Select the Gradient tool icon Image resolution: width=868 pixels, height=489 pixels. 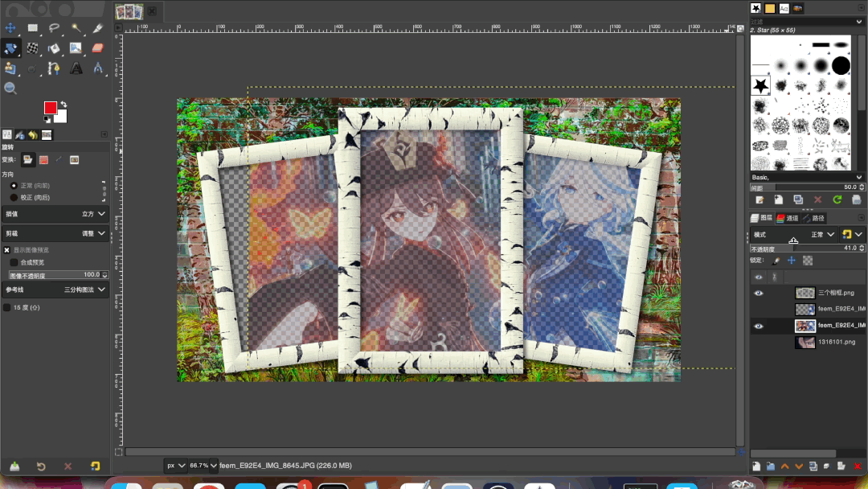pos(76,48)
